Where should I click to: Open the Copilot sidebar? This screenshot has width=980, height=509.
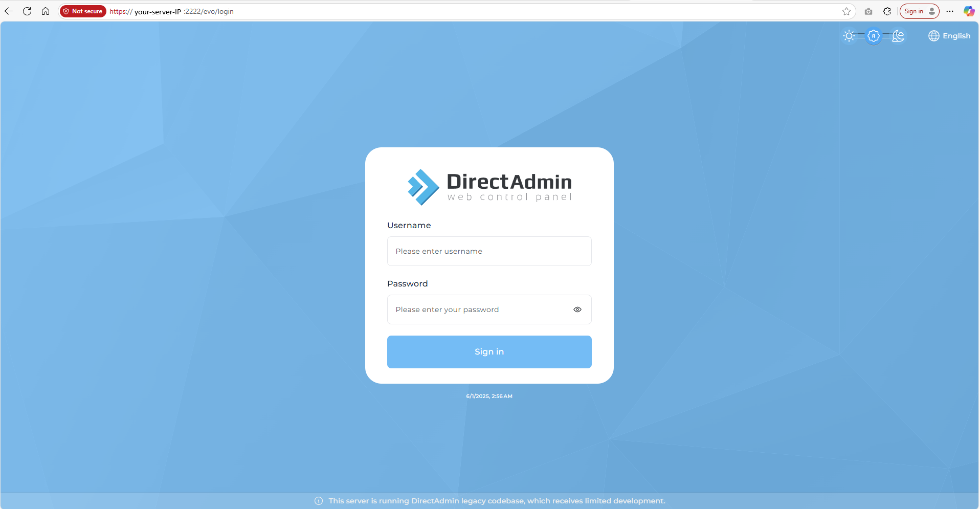tap(969, 11)
